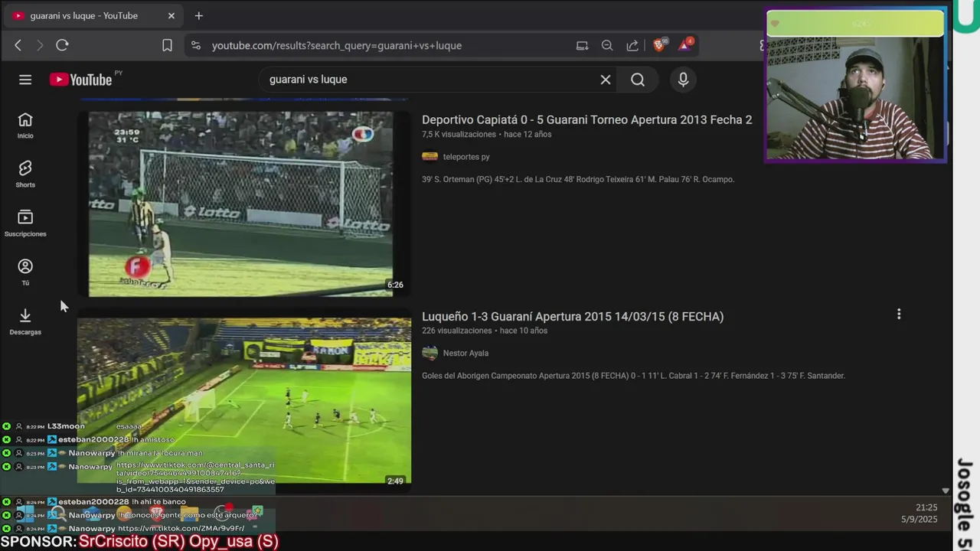The height and width of the screenshot is (551, 980).
Task: Click the install app icon in the address bar
Action: pos(582,45)
